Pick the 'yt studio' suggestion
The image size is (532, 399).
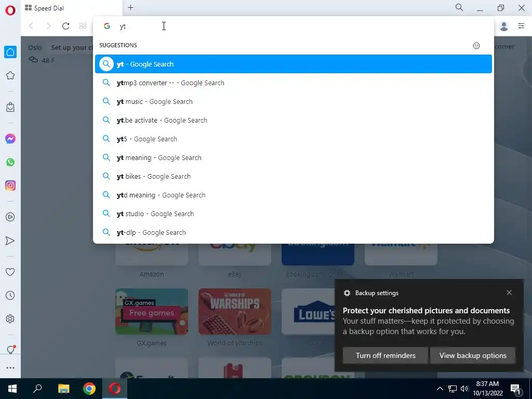pyautogui.click(x=294, y=214)
